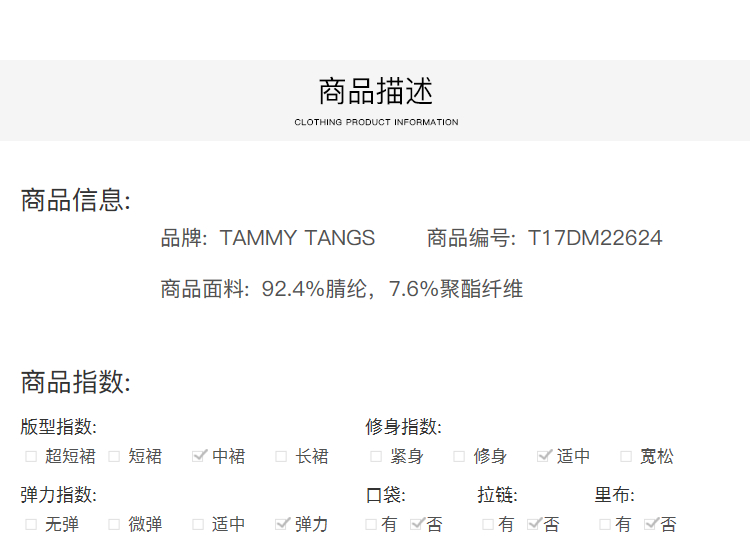Uncheck the 中裙 checkbox
The height and width of the screenshot is (536, 750).
199,456
